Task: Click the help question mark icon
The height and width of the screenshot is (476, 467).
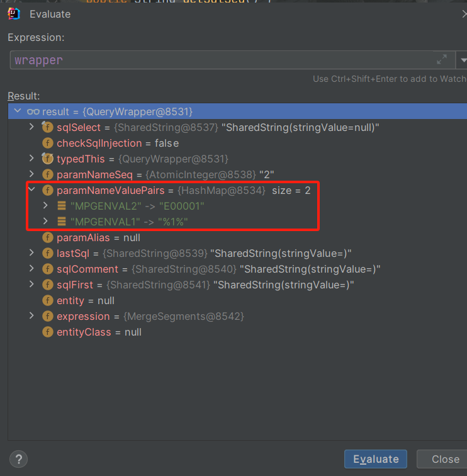Action: [18, 459]
